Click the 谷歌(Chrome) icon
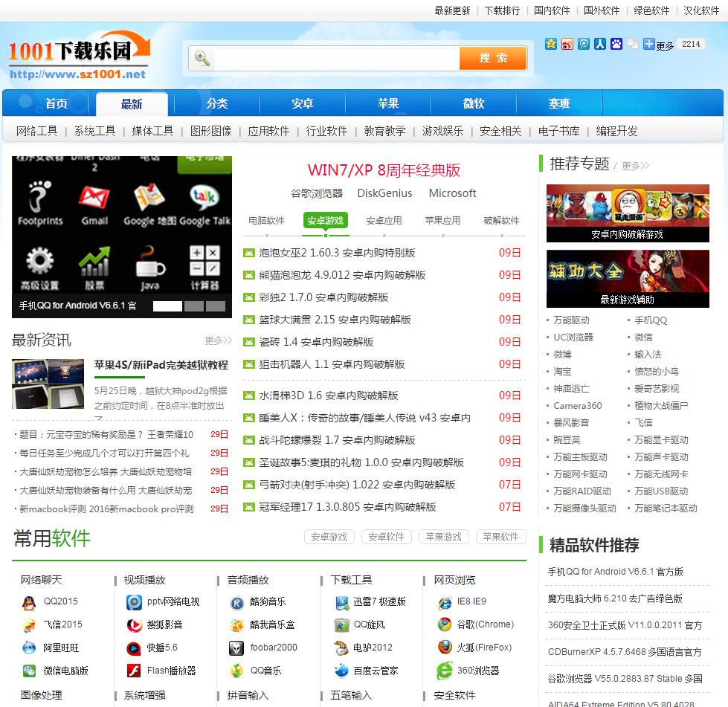Viewport: 728px width, 707px height. (445, 624)
